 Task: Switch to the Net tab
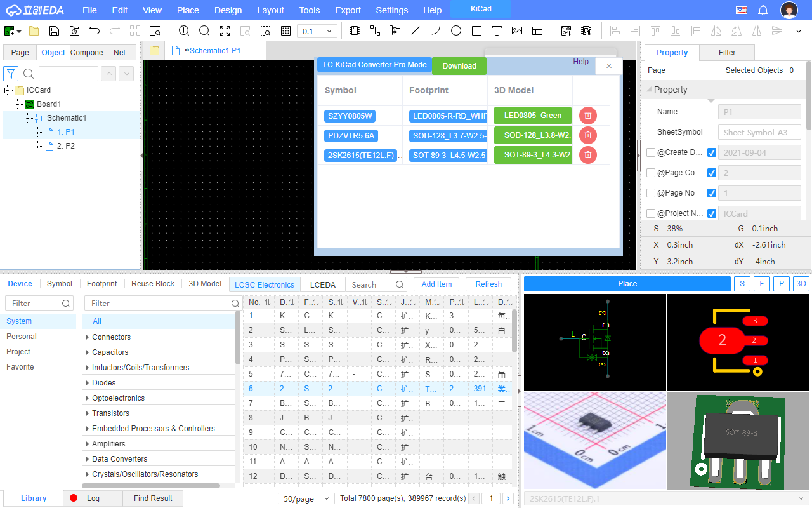(x=119, y=53)
